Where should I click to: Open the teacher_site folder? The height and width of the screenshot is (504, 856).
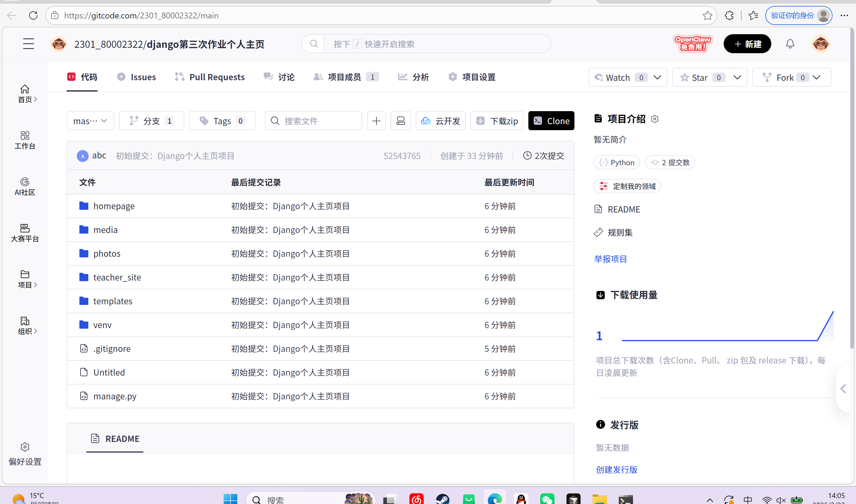117,278
